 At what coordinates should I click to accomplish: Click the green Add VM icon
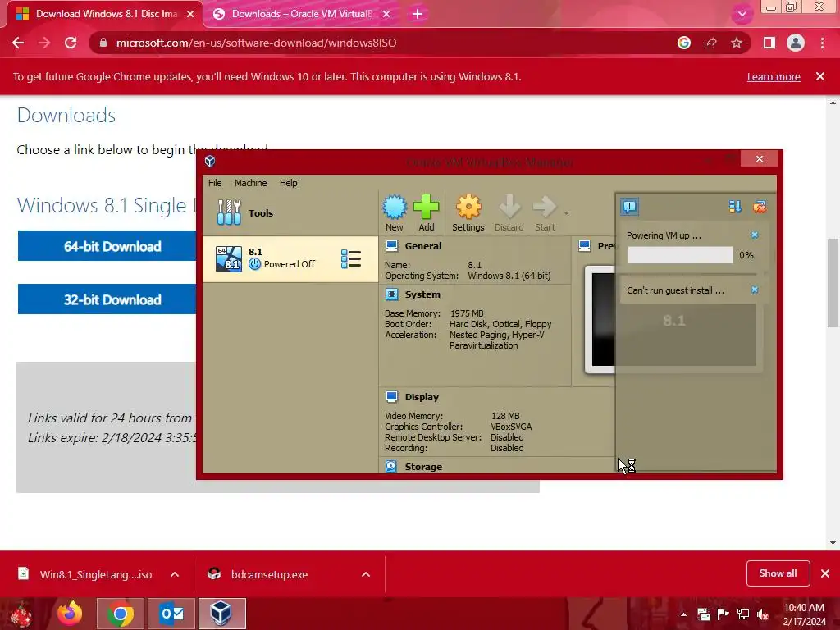click(x=427, y=212)
